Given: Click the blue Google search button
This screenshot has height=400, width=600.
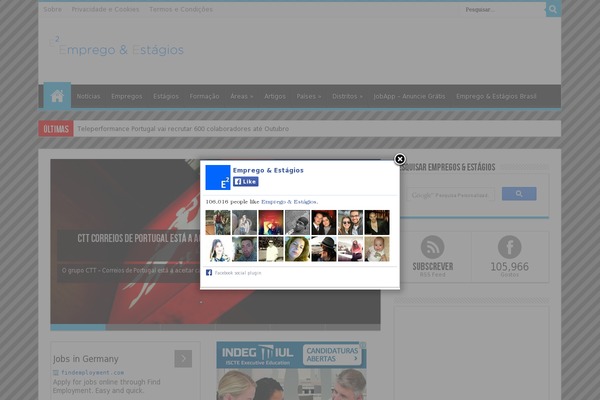Looking at the screenshot, I should pyautogui.click(x=519, y=194).
